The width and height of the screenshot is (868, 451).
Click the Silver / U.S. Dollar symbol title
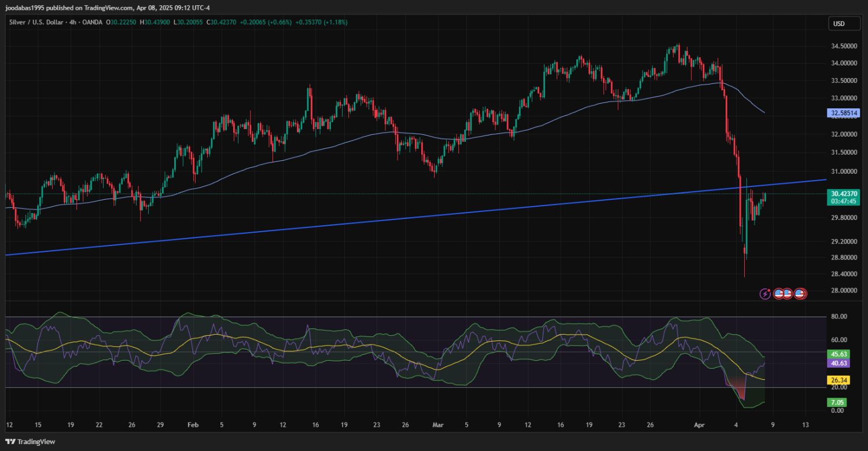point(36,22)
